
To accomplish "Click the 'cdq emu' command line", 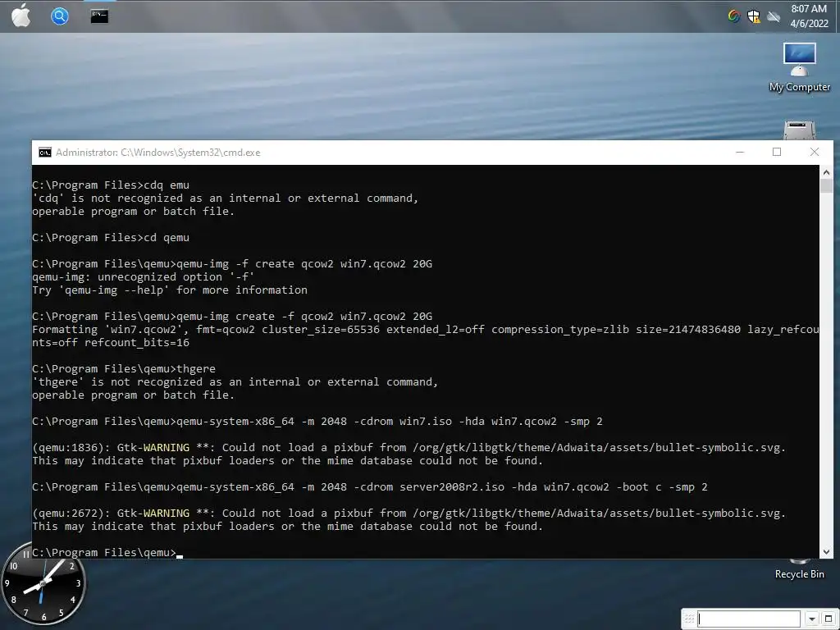I will click(x=111, y=185).
